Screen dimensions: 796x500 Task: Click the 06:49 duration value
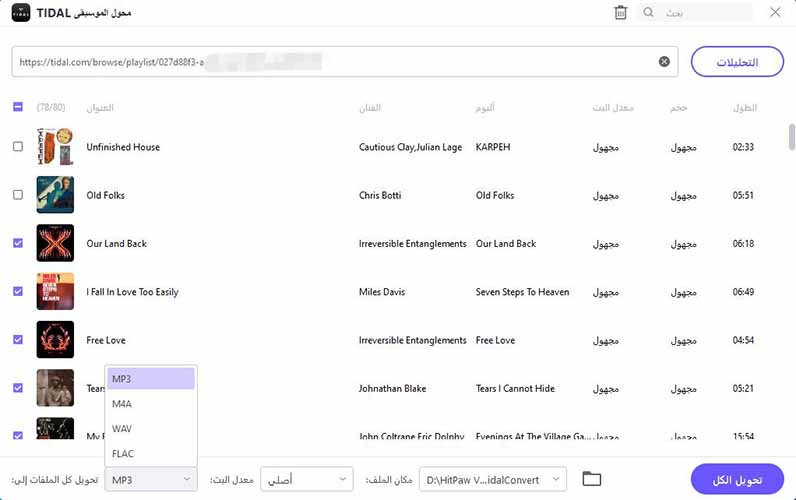pyautogui.click(x=743, y=292)
